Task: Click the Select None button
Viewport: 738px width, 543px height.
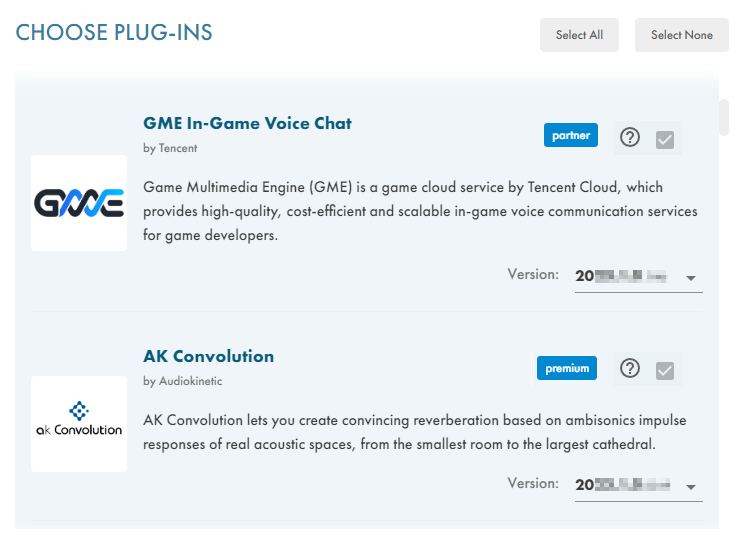Action: point(682,35)
